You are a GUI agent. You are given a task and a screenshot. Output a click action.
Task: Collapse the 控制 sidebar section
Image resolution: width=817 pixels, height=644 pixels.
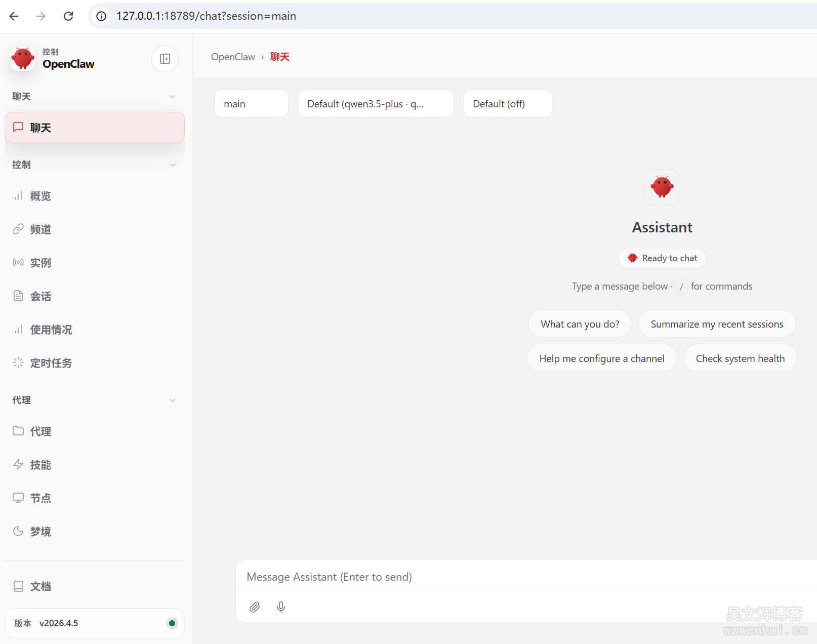pos(173,165)
